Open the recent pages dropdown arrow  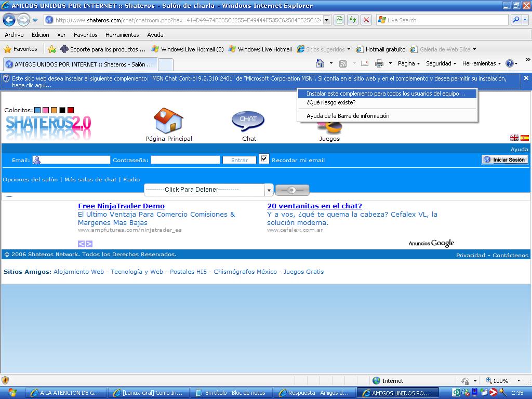pos(35,20)
